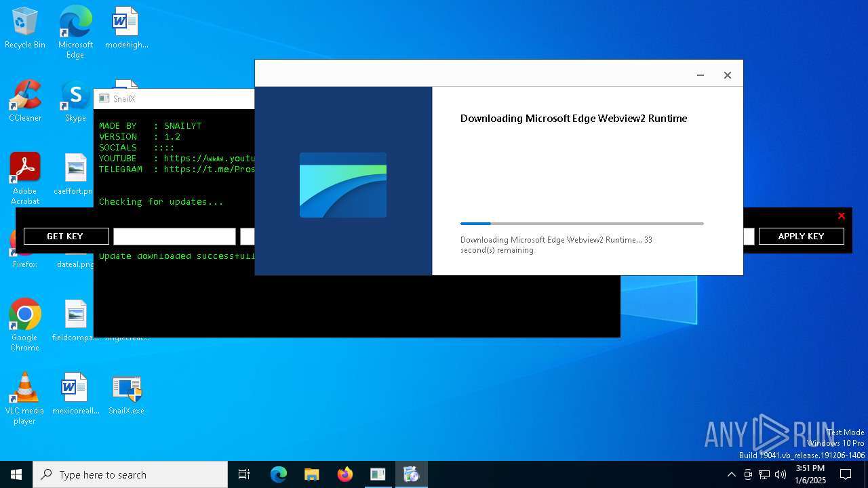The height and width of the screenshot is (488, 868).
Task: Open the Meet Now tray icon
Action: tap(748, 474)
